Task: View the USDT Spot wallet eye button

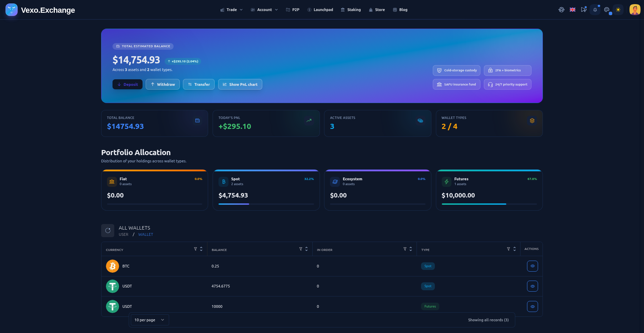Action: (533, 286)
